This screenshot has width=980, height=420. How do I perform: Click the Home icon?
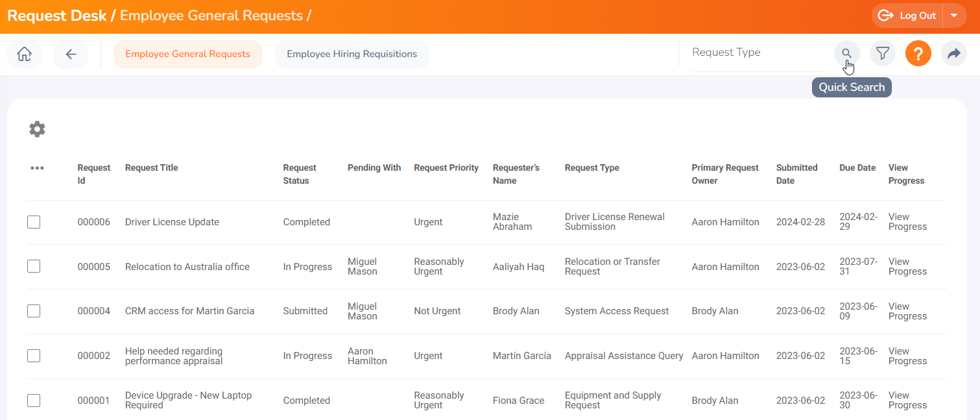[x=24, y=54]
